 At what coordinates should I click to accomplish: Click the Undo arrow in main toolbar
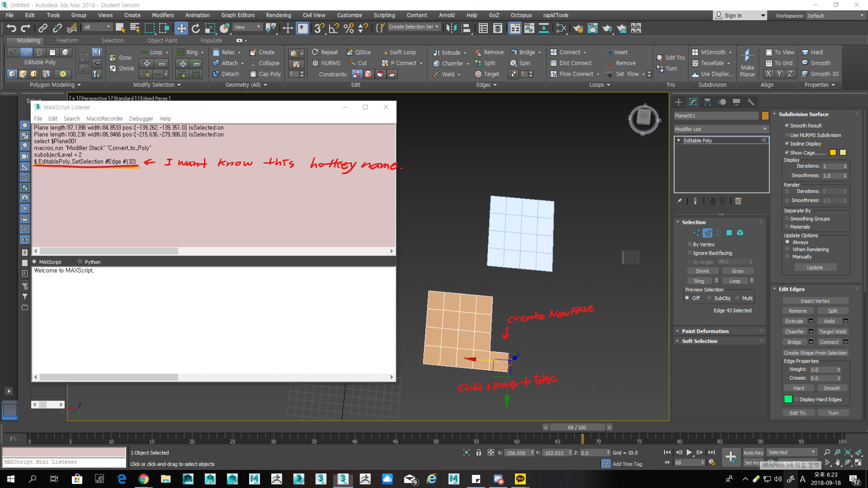pos(11,28)
